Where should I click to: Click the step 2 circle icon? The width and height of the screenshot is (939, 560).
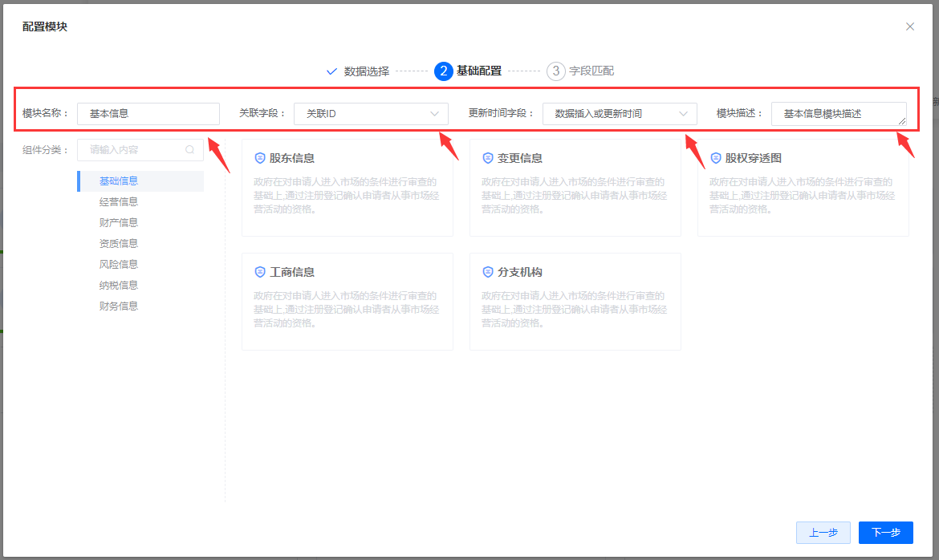(x=443, y=71)
